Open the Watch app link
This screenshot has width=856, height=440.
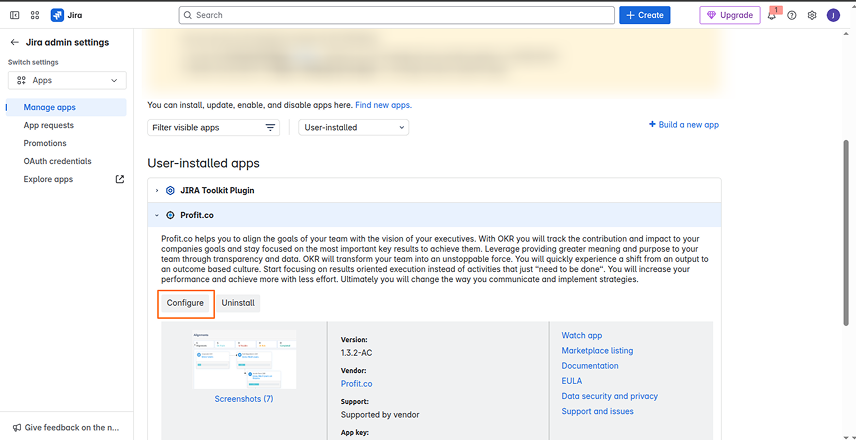pos(581,335)
